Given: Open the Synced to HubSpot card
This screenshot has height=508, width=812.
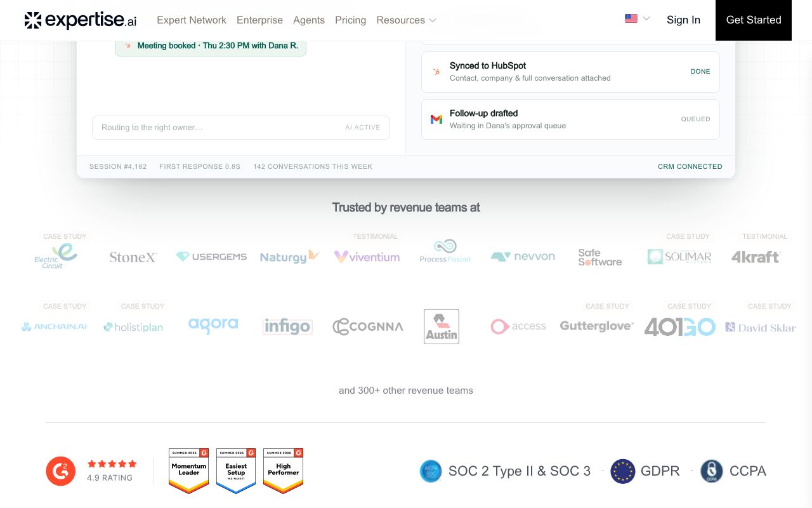Looking at the screenshot, I should 570,72.
